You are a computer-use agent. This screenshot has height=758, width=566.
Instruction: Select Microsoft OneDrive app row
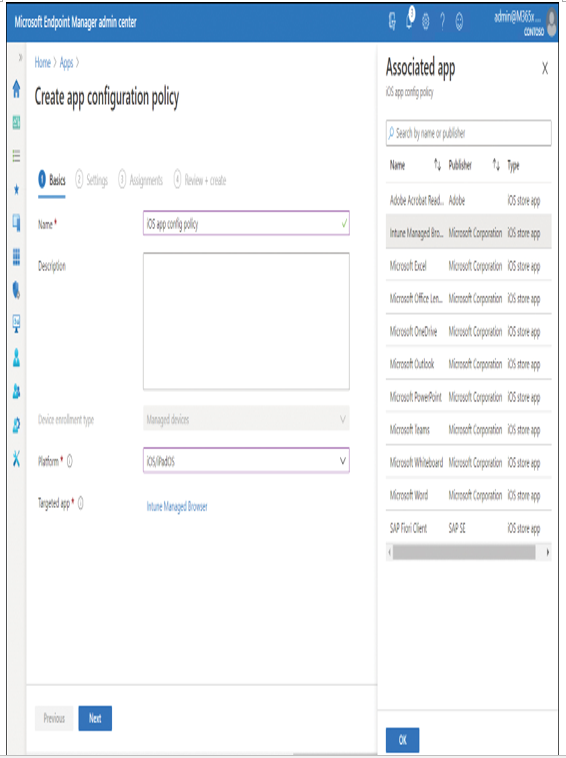[x=468, y=331]
